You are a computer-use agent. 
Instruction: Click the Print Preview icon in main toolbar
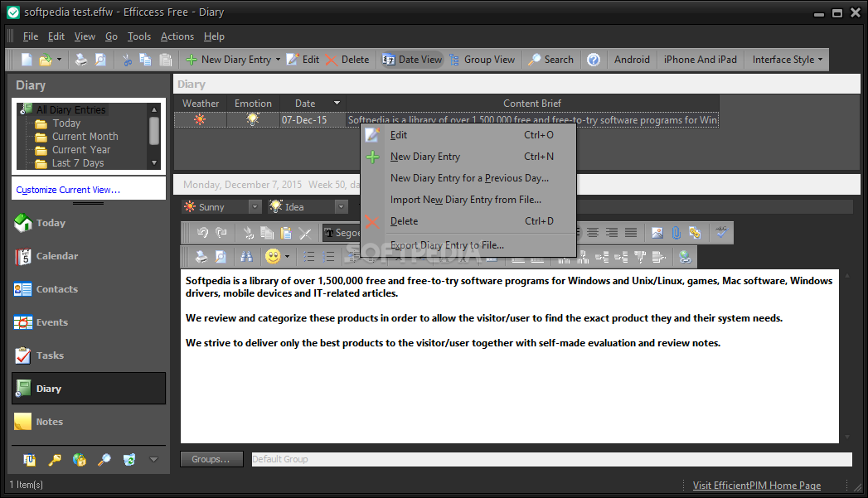pyautogui.click(x=100, y=59)
